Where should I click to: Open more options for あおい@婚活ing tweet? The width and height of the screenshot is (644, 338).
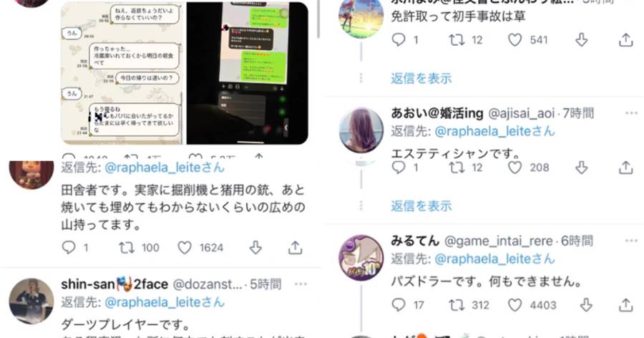click(x=631, y=113)
